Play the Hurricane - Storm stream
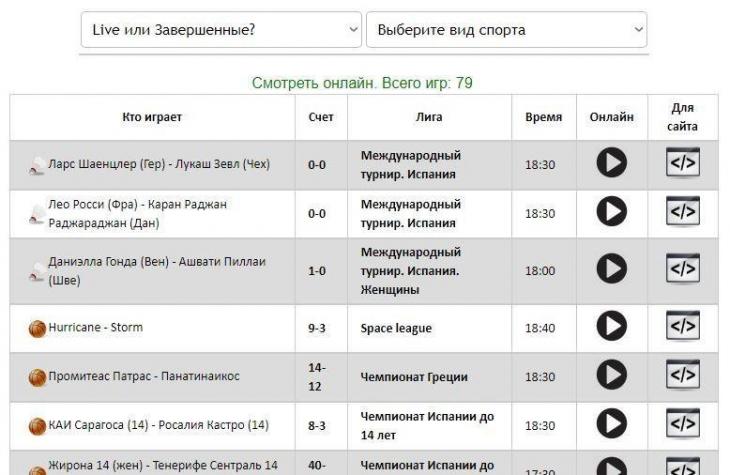 611,327
